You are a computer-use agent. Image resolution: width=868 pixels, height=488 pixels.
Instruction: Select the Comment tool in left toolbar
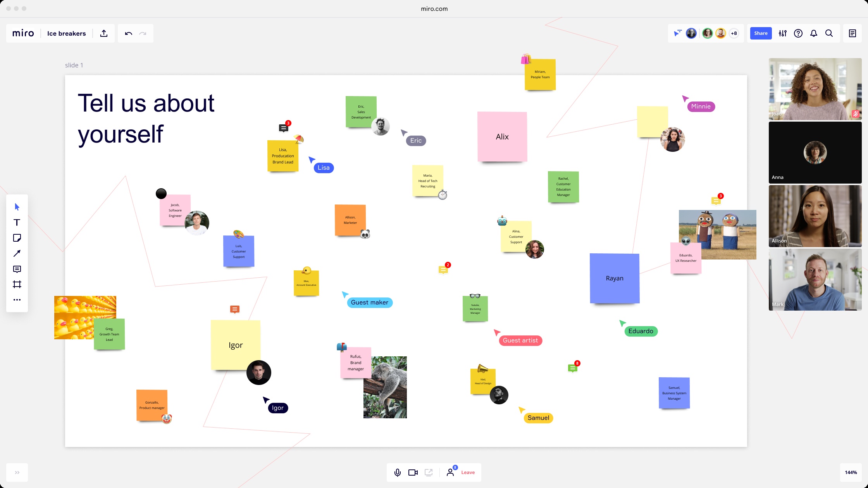click(17, 269)
